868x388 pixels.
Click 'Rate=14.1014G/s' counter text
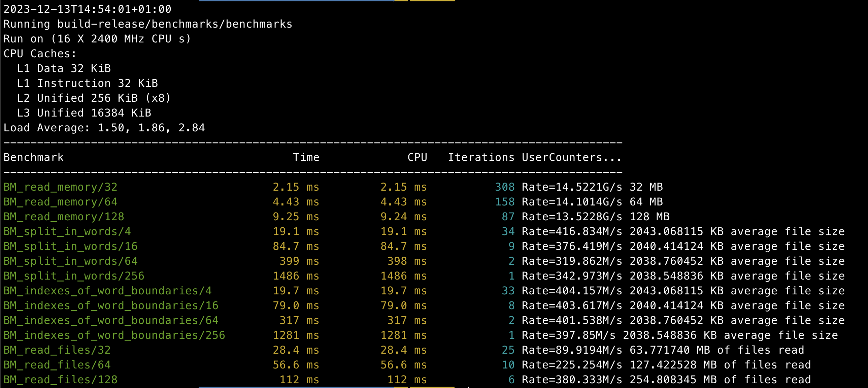point(572,202)
